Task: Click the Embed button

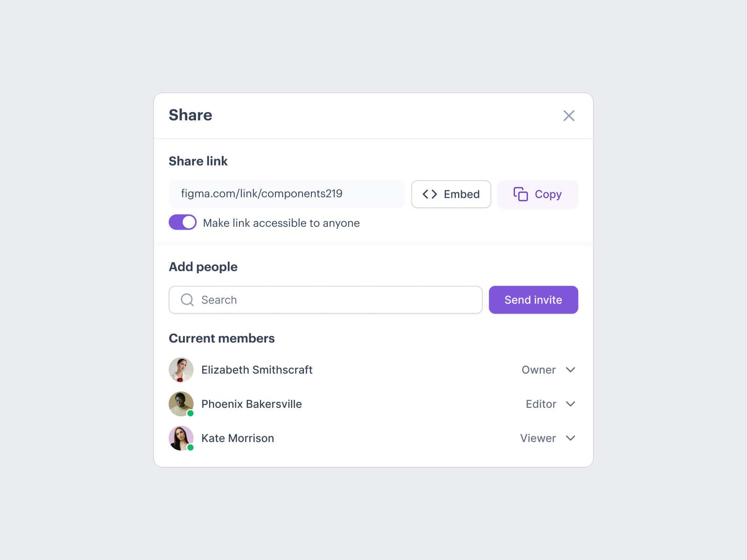Action: (x=451, y=194)
